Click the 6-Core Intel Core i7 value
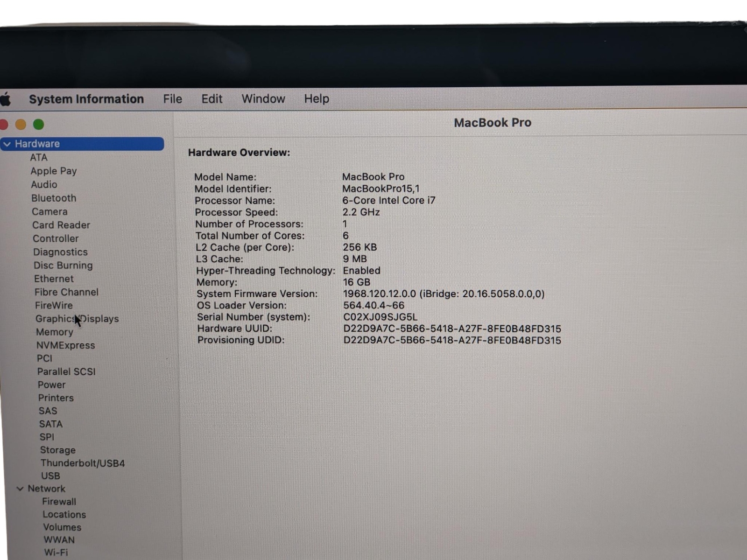The image size is (747, 560). [388, 200]
